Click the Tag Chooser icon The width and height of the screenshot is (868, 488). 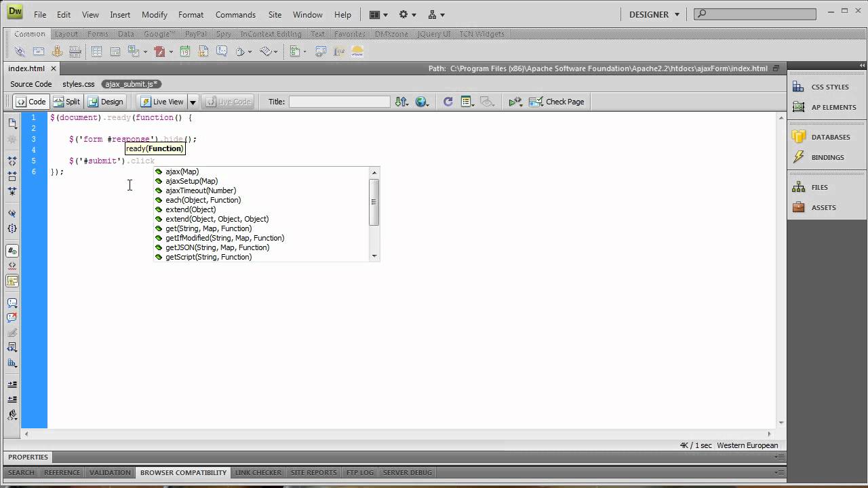321,52
